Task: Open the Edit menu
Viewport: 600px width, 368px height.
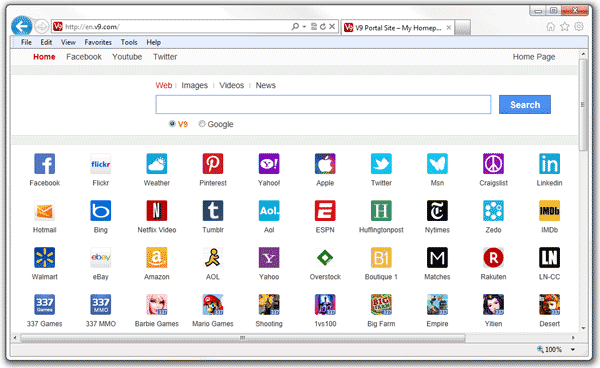Action: point(46,42)
